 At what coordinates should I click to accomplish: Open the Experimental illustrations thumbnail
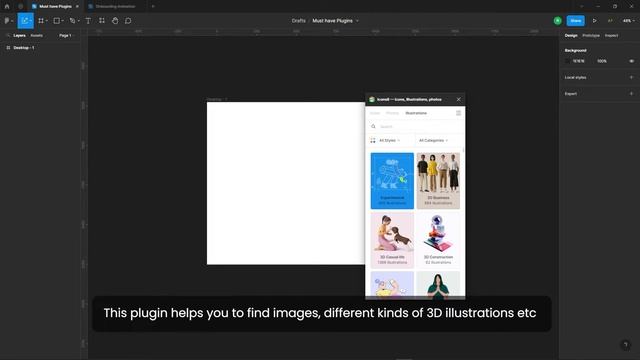click(x=392, y=181)
